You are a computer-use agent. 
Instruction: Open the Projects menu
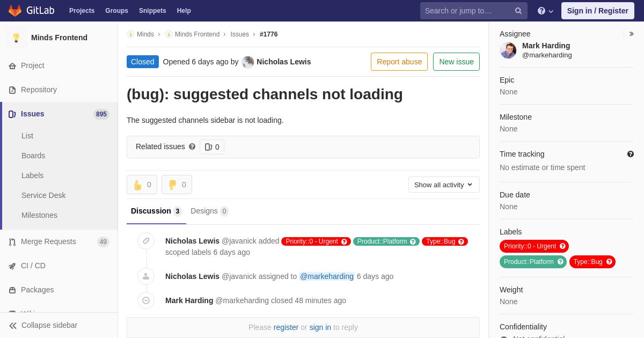pyautogui.click(x=82, y=11)
